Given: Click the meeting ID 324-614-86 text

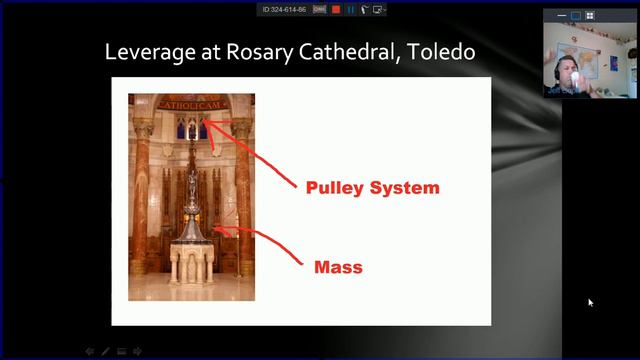Looking at the screenshot, I should 284,9.
